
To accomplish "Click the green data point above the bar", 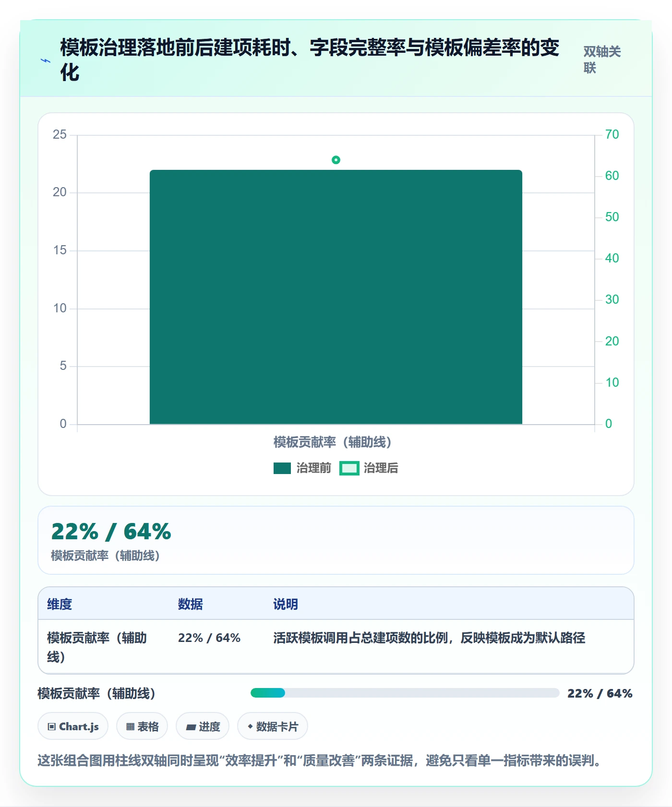I will coord(336,160).
